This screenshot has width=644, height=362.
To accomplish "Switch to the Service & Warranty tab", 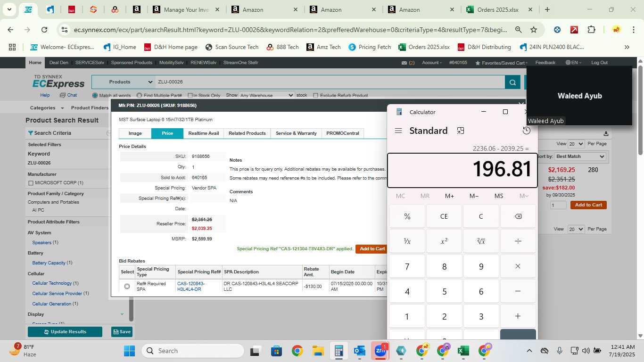I will coord(296,133).
